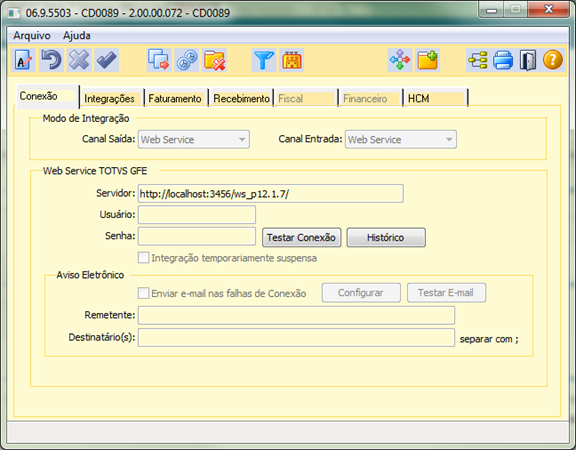Click the Senha input field
This screenshot has height=450, width=576.
coord(197,236)
